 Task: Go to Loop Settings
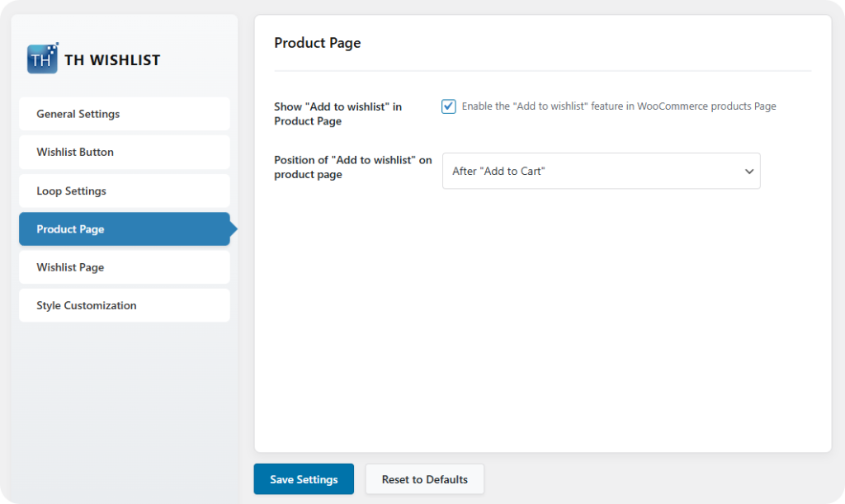coord(124,191)
